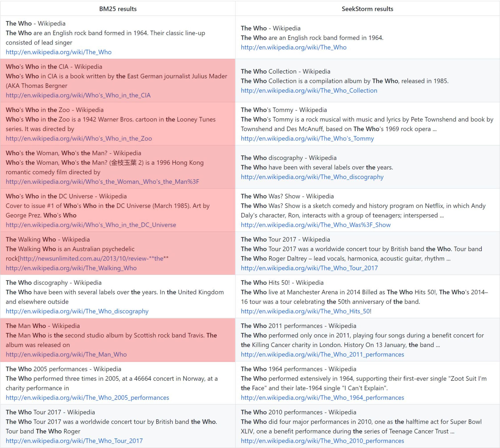Viewport: 500px width, 448px height.
Task: Follow Who's_the_Woman,_Who's_the_Man link
Action: (102, 182)
